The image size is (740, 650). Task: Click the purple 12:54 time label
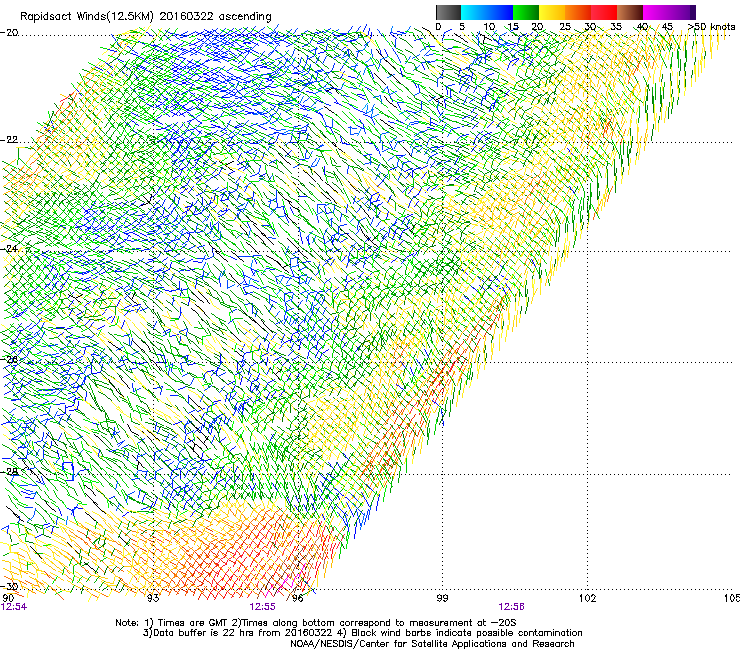(14, 607)
